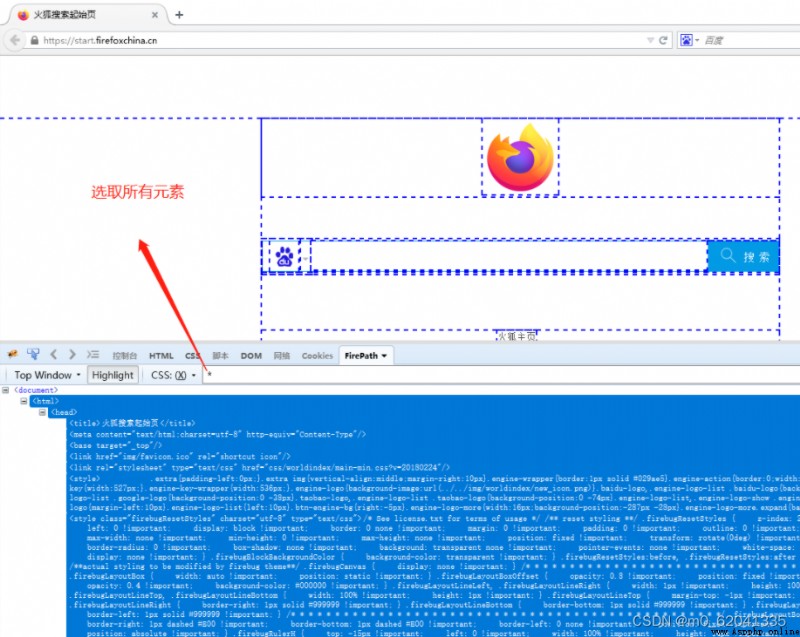
Task: Select the <document> node label
Action: pyautogui.click(x=36, y=390)
